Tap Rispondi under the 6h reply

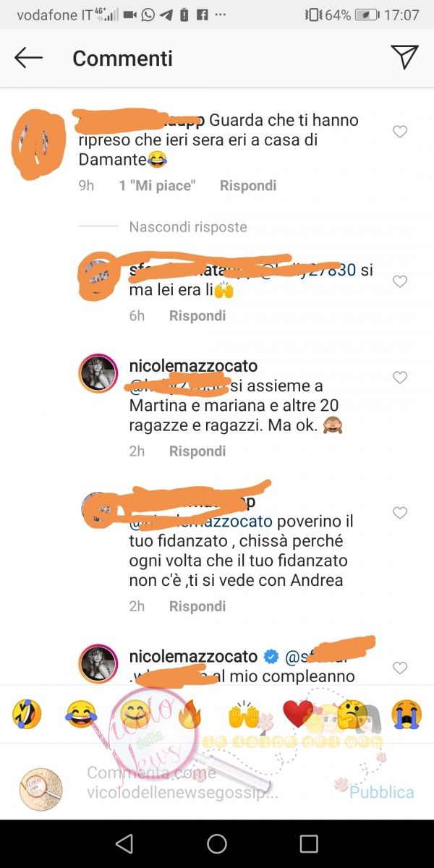(197, 316)
